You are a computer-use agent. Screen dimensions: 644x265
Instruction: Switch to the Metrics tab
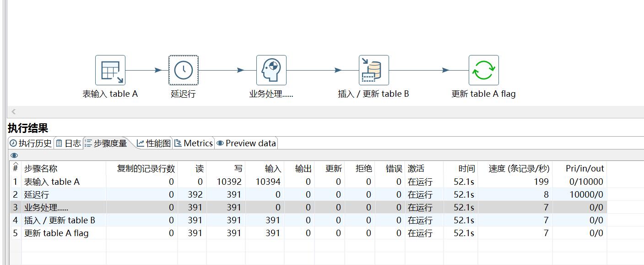click(194, 143)
